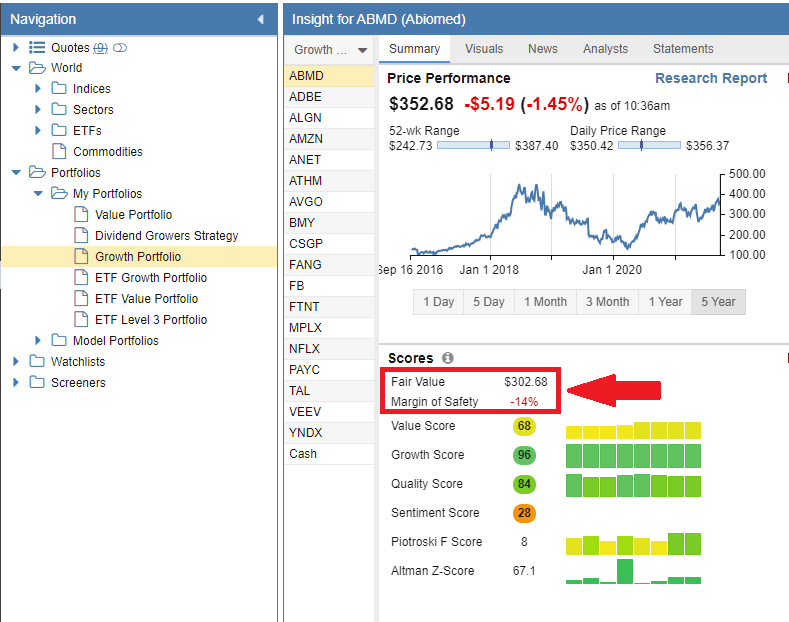Switch to the Statements tab
The height and width of the screenshot is (622, 789).
[683, 49]
